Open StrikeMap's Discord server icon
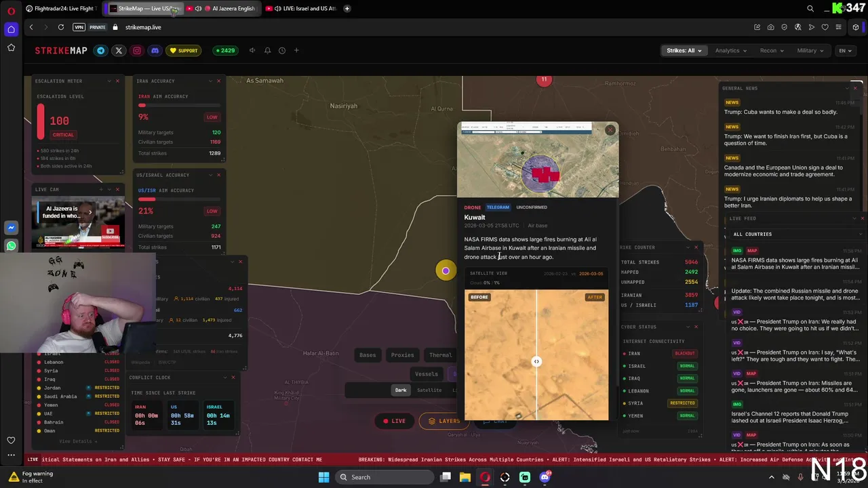Screen dimensions: 868x488 click(155, 50)
